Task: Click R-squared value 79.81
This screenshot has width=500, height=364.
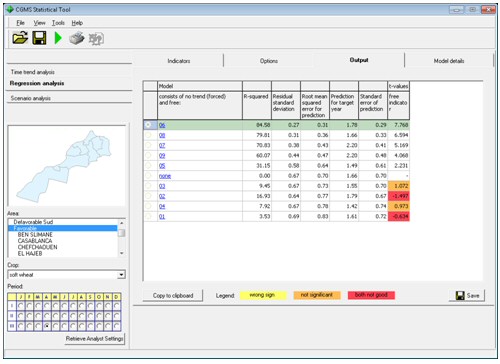Action: coord(257,135)
